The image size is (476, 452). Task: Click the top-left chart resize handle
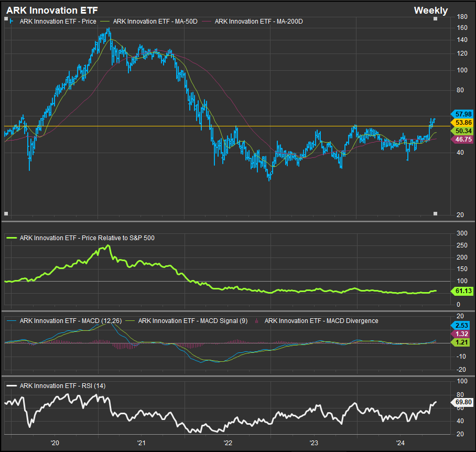pyautogui.click(x=6, y=18)
